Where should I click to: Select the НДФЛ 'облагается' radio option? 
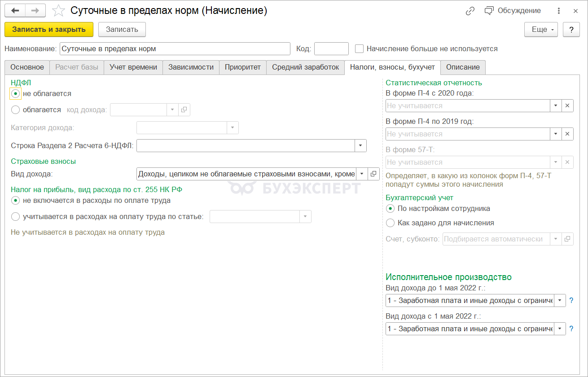[x=16, y=110]
